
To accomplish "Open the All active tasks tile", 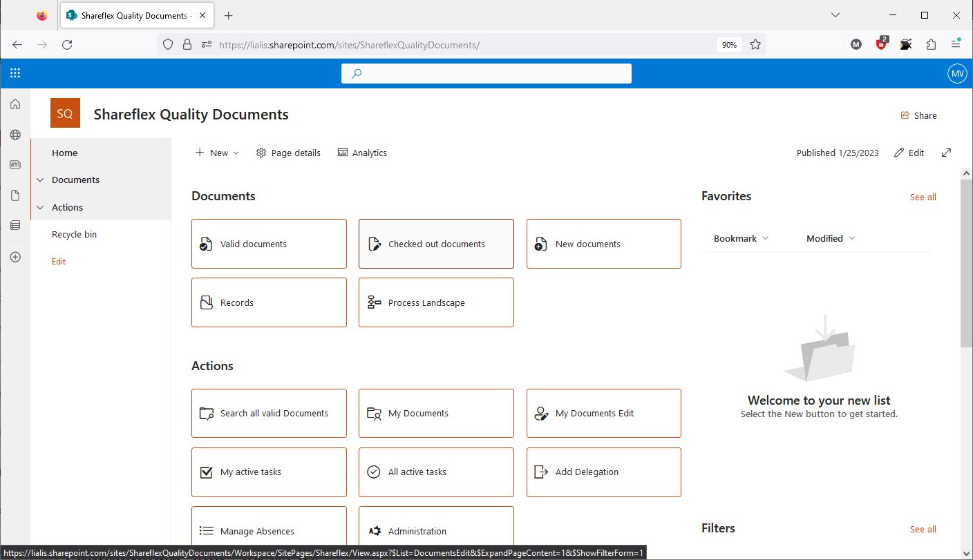I will [436, 472].
